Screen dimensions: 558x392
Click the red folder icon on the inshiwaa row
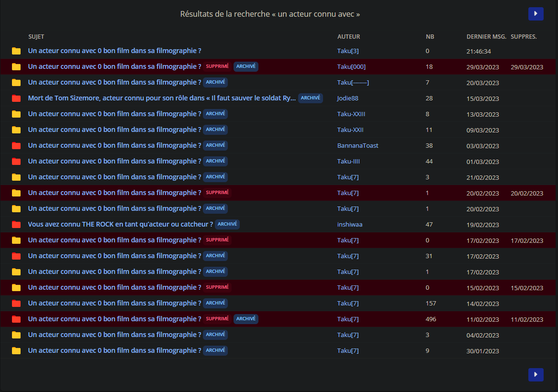pyautogui.click(x=16, y=224)
